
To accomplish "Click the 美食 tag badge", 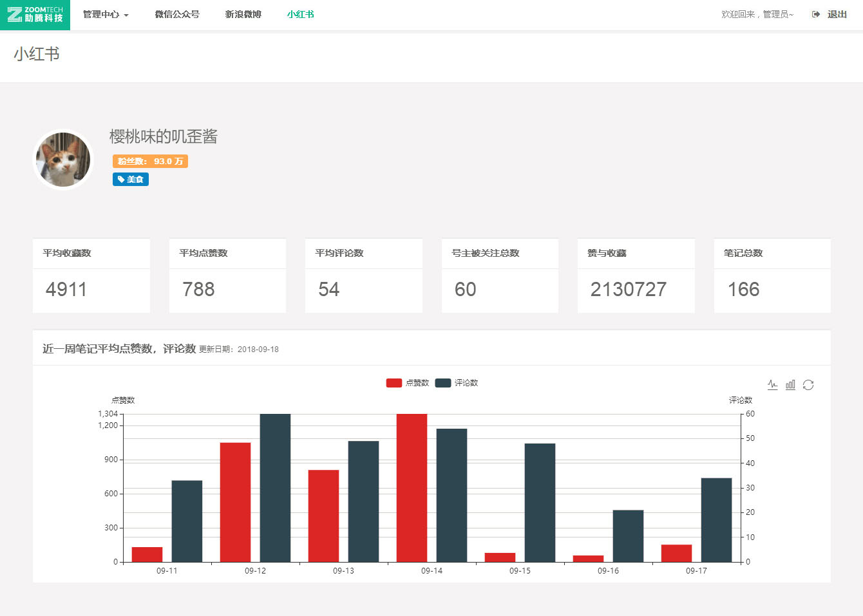I will 131,180.
